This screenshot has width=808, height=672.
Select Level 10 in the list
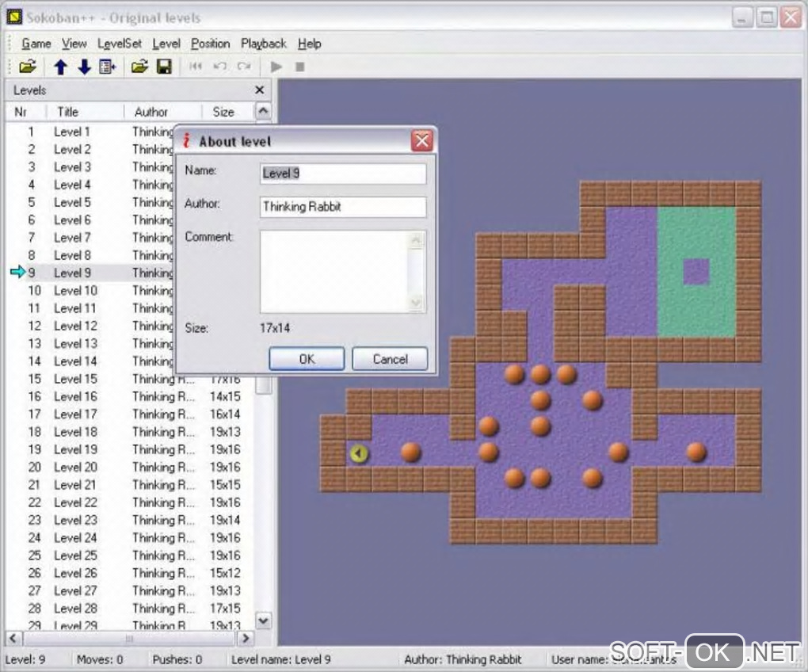tap(75, 291)
